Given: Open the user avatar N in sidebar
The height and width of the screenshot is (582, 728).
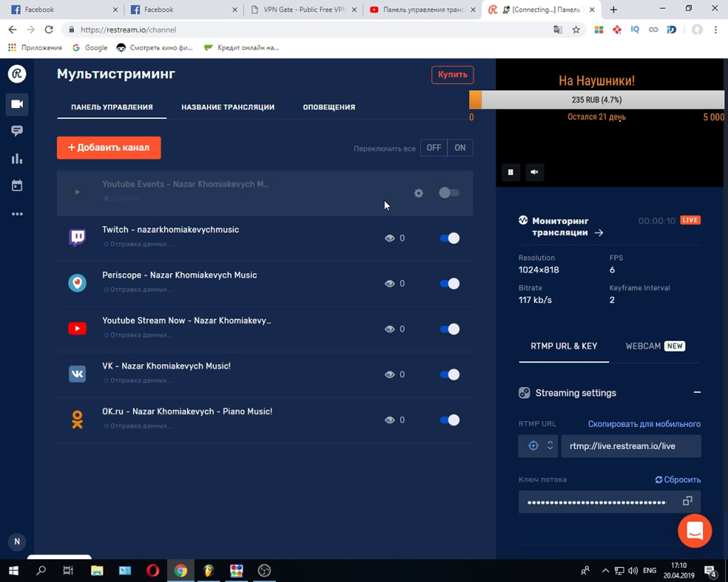Looking at the screenshot, I should [x=17, y=541].
